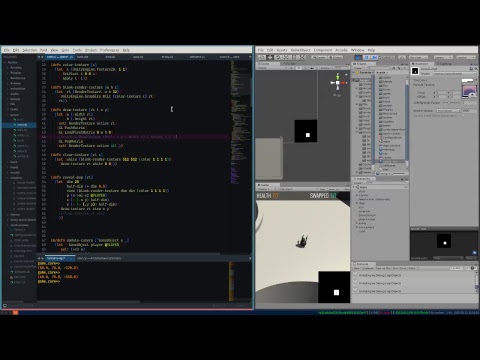Open the GameObject menu in Unity
Image resolution: width=480 pixels, height=360 pixels.
click(x=300, y=50)
